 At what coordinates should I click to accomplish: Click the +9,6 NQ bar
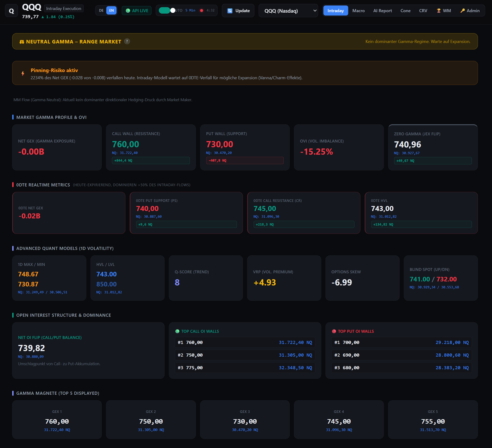187,225
